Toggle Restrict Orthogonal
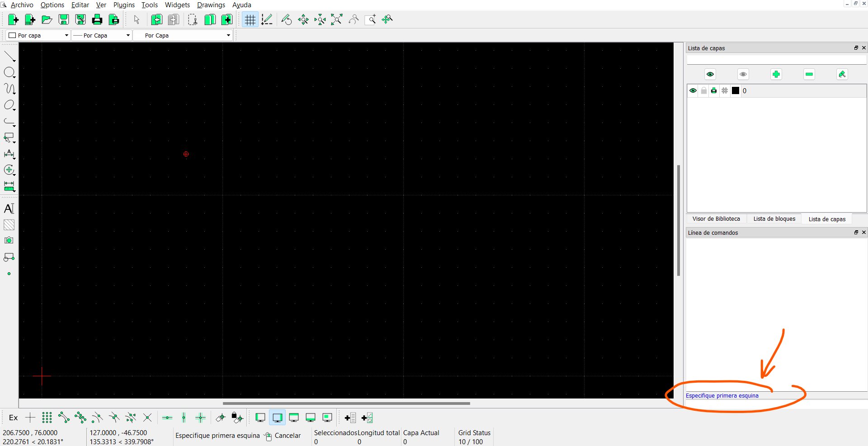The height and width of the screenshot is (446, 868). 201,418
